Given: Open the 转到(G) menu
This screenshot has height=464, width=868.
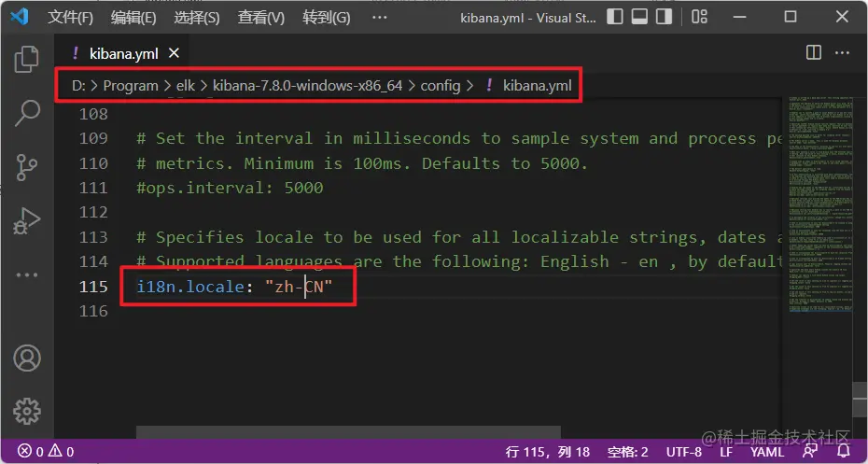Looking at the screenshot, I should (326, 17).
